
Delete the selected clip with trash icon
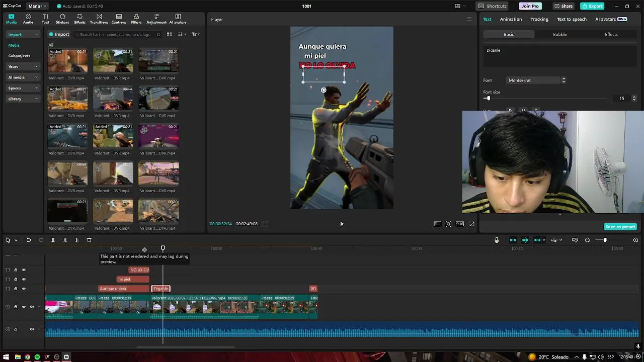(x=89, y=240)
